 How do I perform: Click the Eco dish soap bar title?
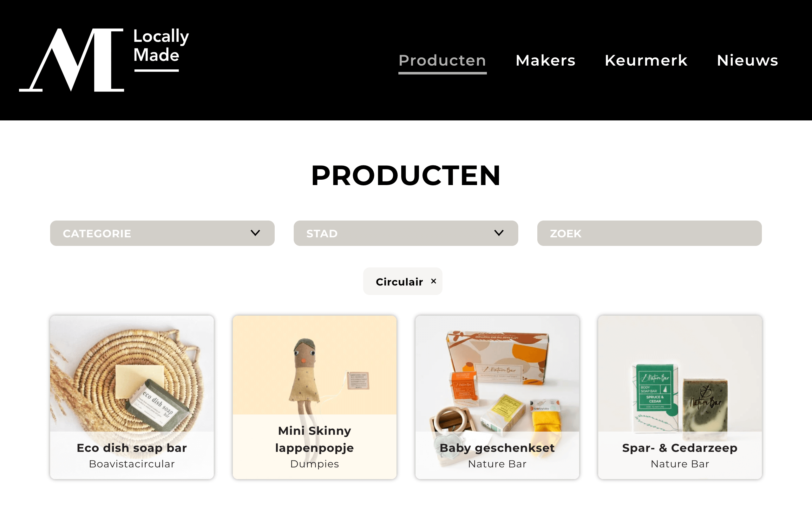click(132, 448)
